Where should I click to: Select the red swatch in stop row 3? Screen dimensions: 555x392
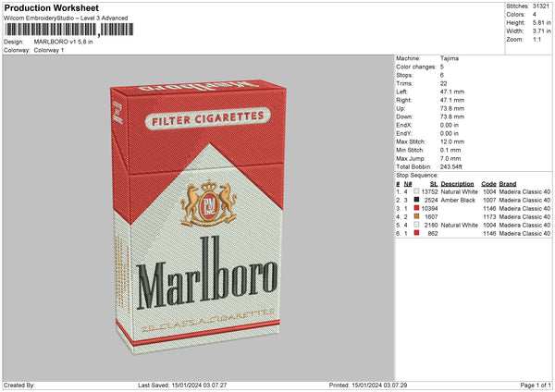point(416,208)
